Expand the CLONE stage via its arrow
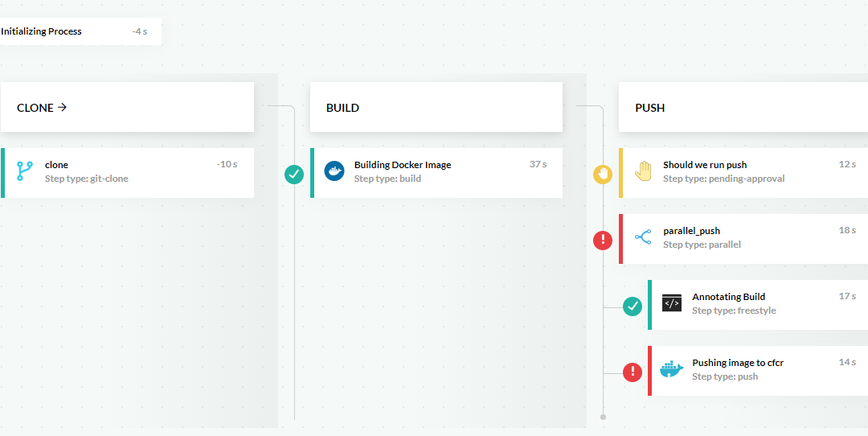The width and height of the screenshot is (868, 436). 63,107
